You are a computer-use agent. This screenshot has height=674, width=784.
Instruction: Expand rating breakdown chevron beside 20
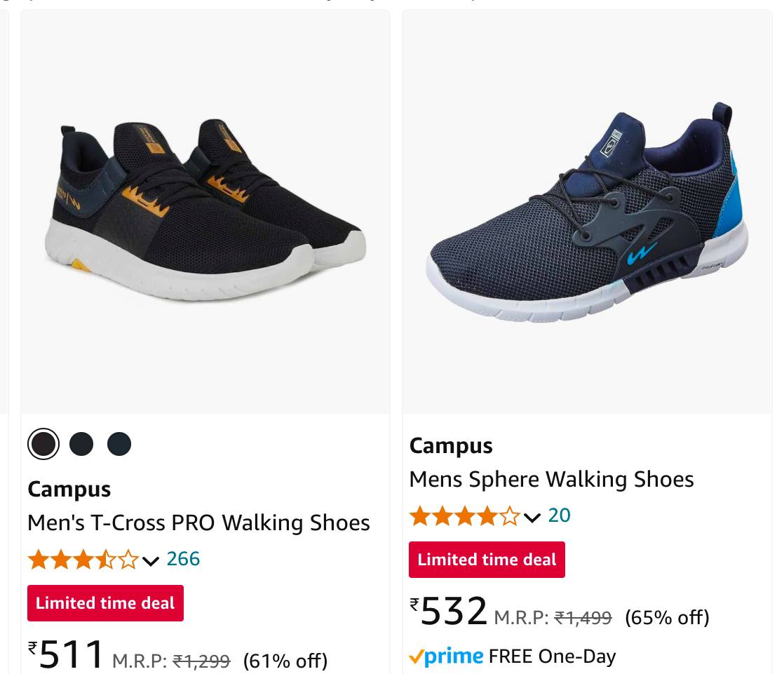(x=532, y=518)
